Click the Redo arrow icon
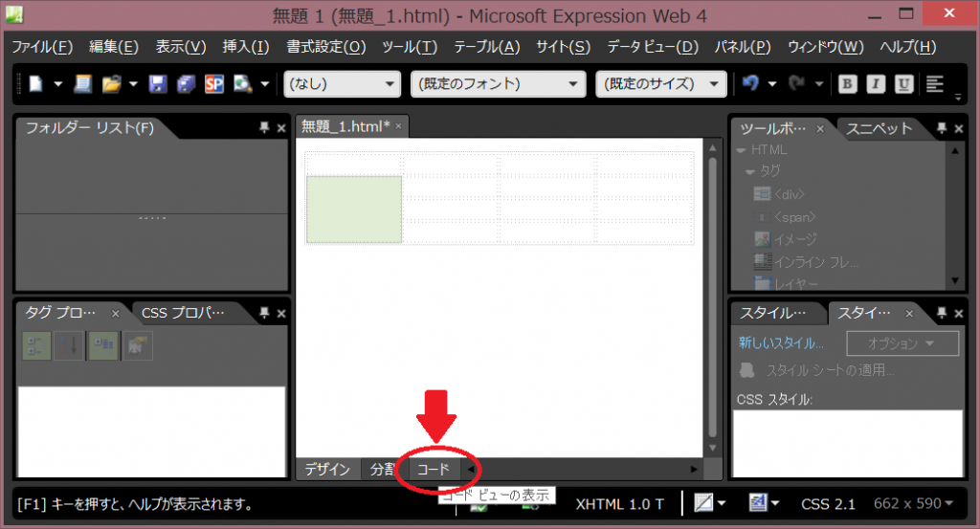The width and height of the screenshot is (980, 529). point(796,83)
